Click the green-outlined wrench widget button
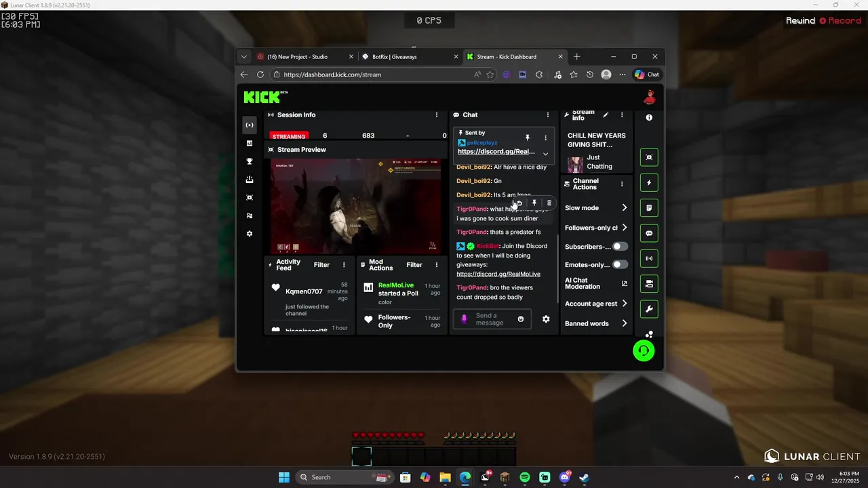The height and width of the screenshot is (488, 868). point(649,309)
